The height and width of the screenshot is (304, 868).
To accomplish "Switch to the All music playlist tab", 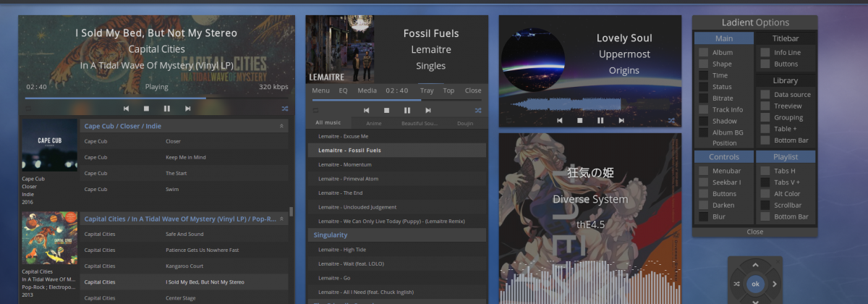I will 328,123.
